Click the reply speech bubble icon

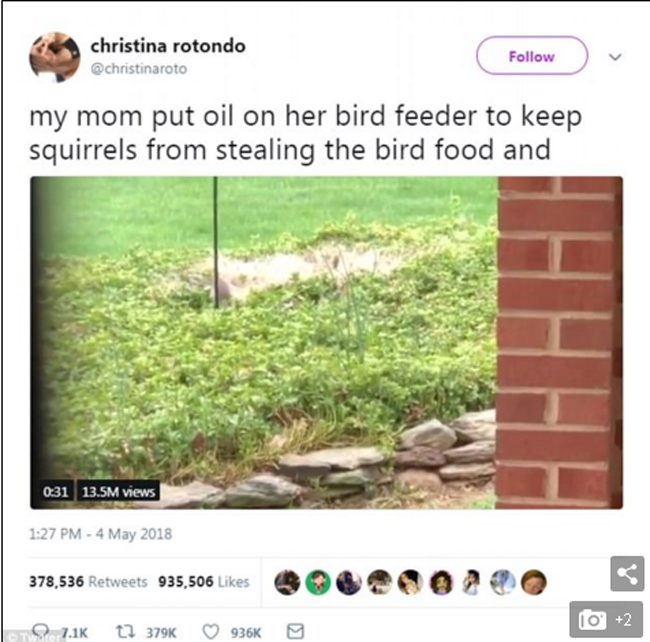41,631
